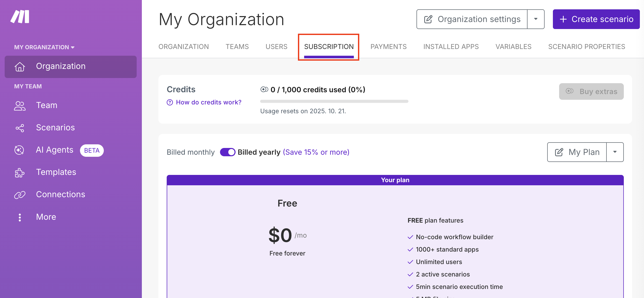
Task: Click the Create scenario button
Action: [596, 19]
